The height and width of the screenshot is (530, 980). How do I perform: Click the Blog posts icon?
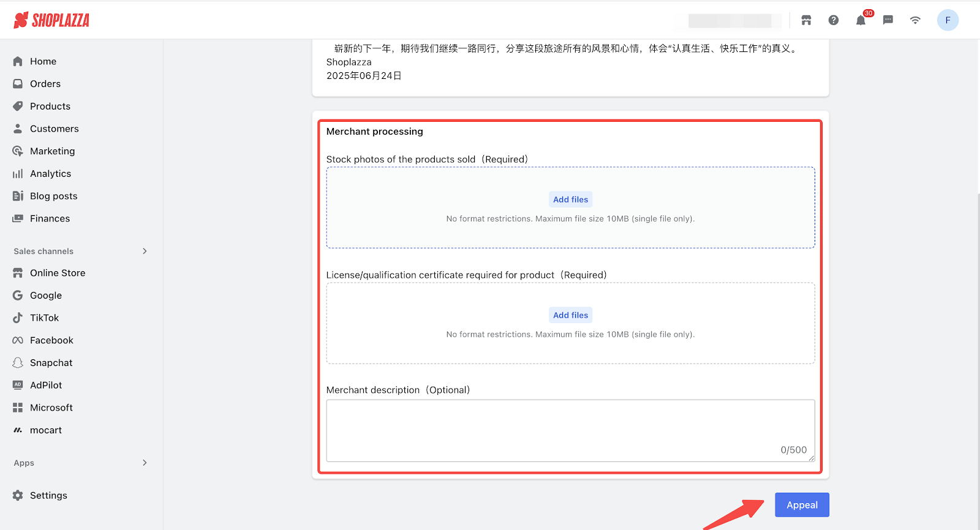18,196
